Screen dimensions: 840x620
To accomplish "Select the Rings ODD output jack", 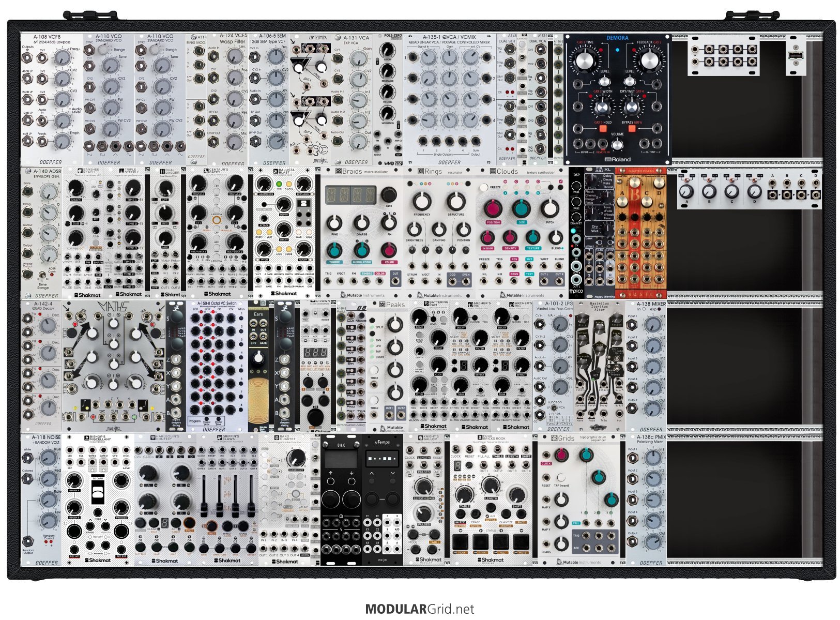I will point(452,282).
